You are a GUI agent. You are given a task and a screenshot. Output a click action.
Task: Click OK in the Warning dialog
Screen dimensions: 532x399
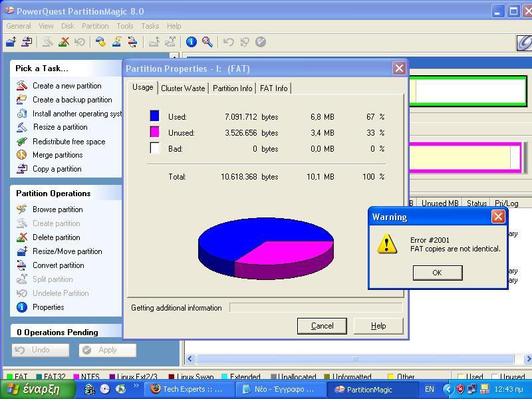tap(438, 273)
